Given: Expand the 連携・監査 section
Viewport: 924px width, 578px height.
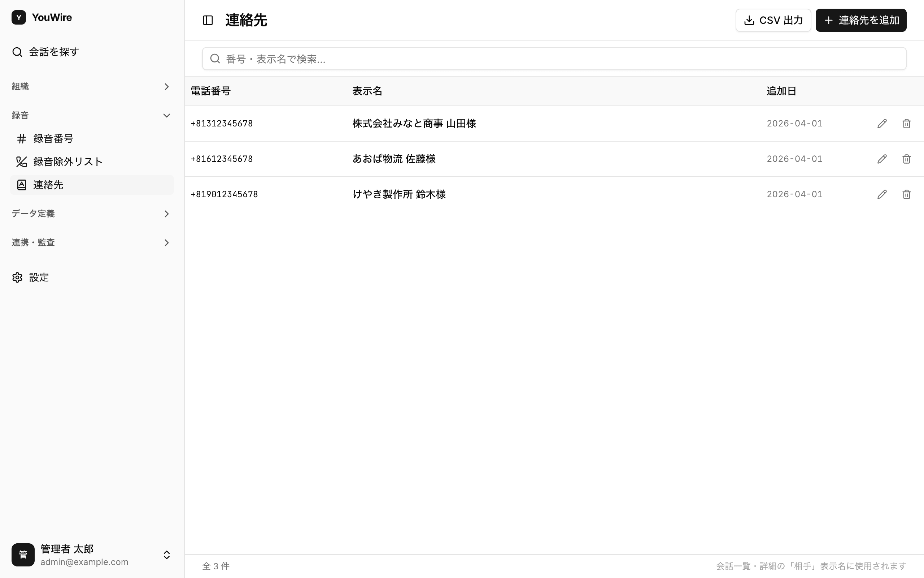Looking at the screenshot, I should 92,243.
